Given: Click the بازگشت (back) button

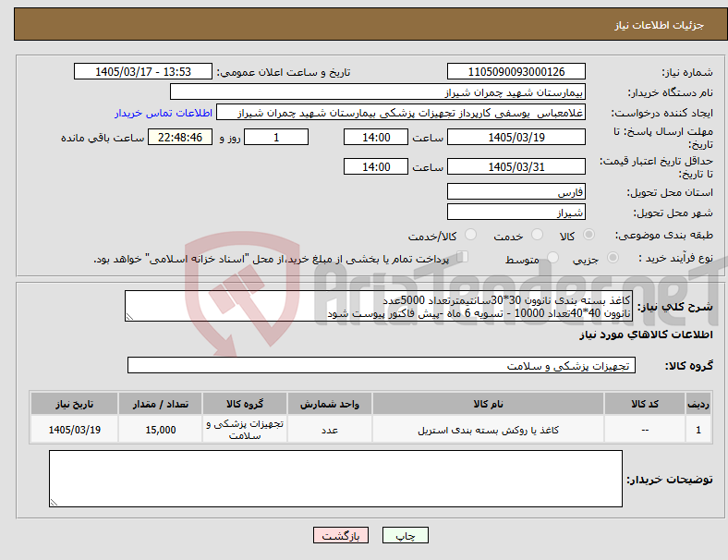Looking at the screenshot, I should (x=340, y=535).
